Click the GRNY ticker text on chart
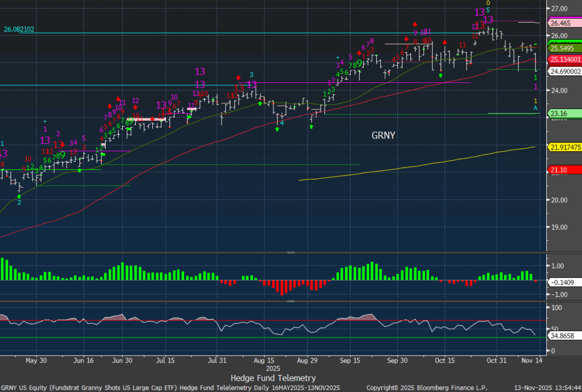The width and height of the screenshot is (582, 392). (x=385, y=135)
